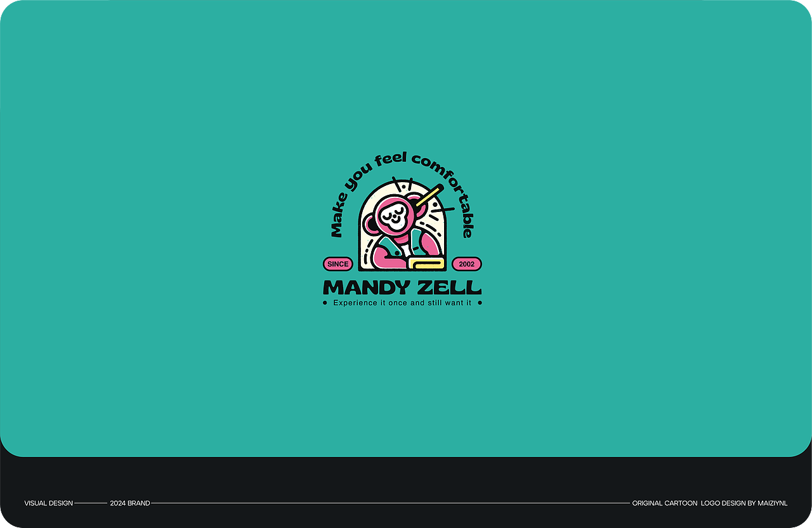This screenshot has height=528, width=812.
Task: Click the pink SINCE badge
Action: pyautogui.click(x=338, y=264)
